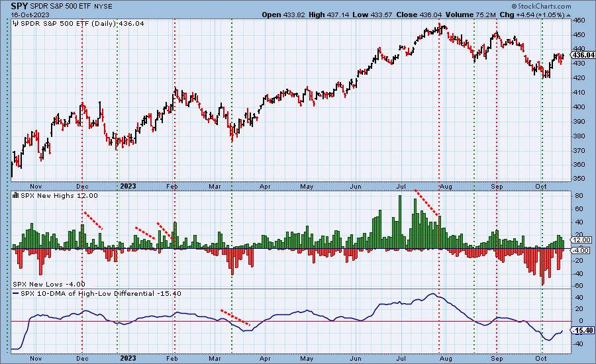The height and width of the screenshot is (364, 596).
Task: Click the 350 label on the price axis
Action: (x=579, y=178)
